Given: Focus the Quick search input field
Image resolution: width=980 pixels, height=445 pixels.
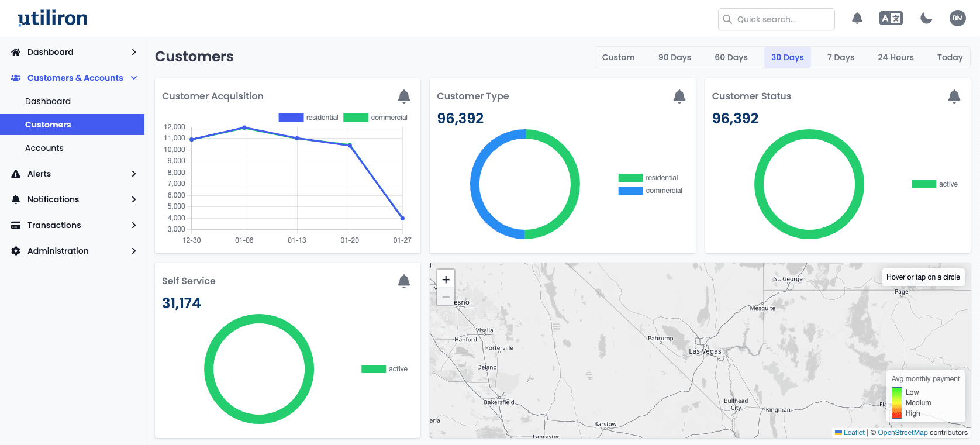Looking at the screenshot, I should click(x=777, y=19).
